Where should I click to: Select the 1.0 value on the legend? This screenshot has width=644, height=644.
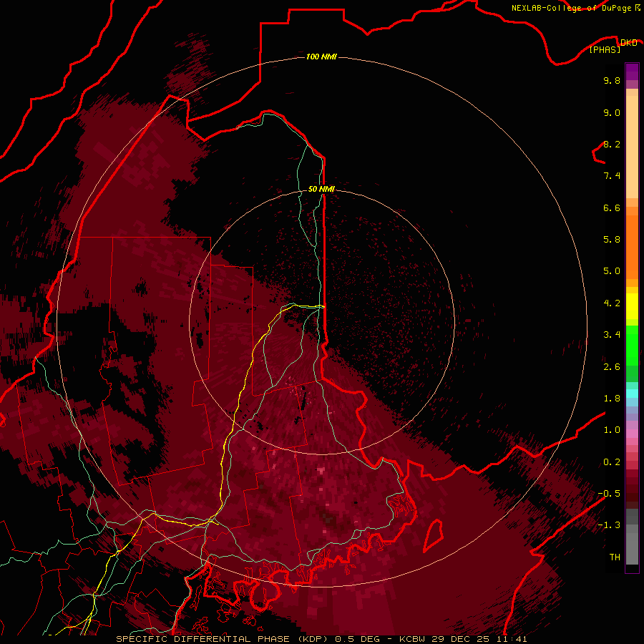612,430
